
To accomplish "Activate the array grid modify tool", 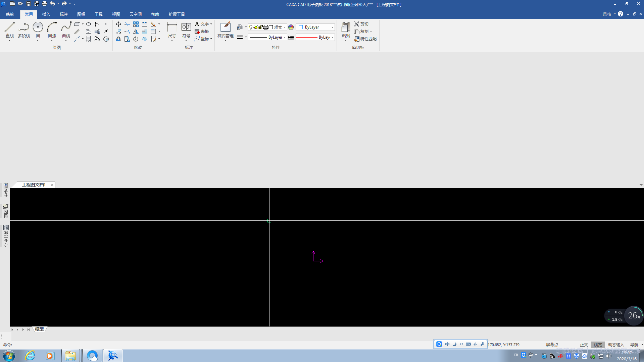I will pos(136,24).
